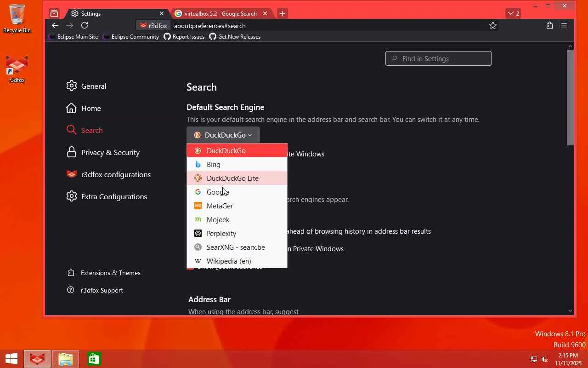Choose Perplexity from the engine list

(237, 233)
